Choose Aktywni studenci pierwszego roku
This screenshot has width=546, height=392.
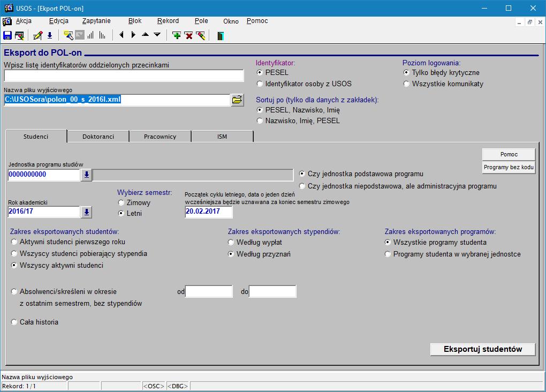point(14,242)
